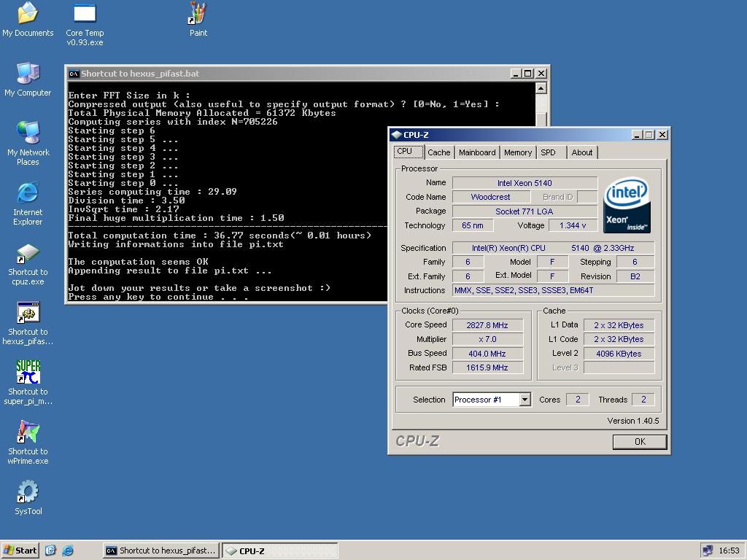Open the About tab
The height and width of the screenshot is (560, 747).
click(x=582, y=152)
